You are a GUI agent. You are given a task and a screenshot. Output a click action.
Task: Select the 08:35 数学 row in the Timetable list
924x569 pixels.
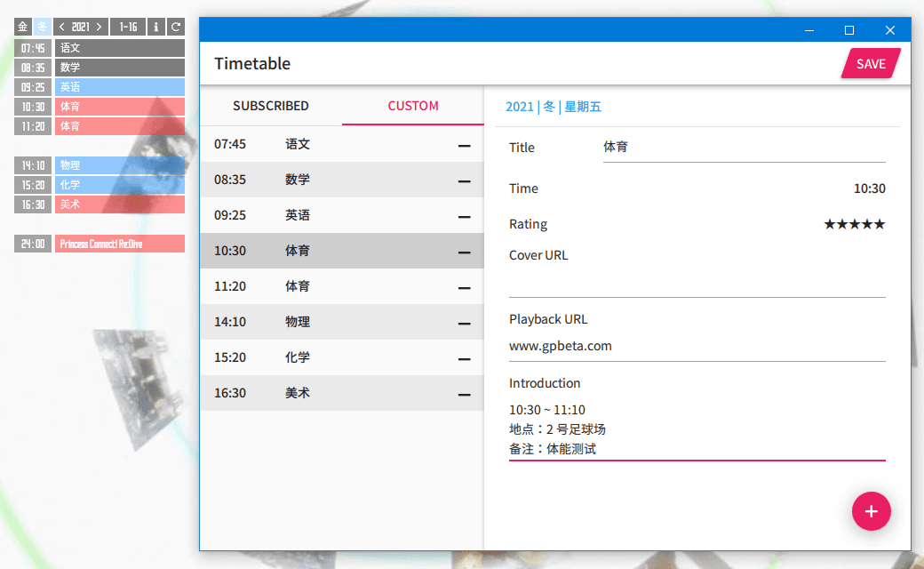[x=342, y=180]
